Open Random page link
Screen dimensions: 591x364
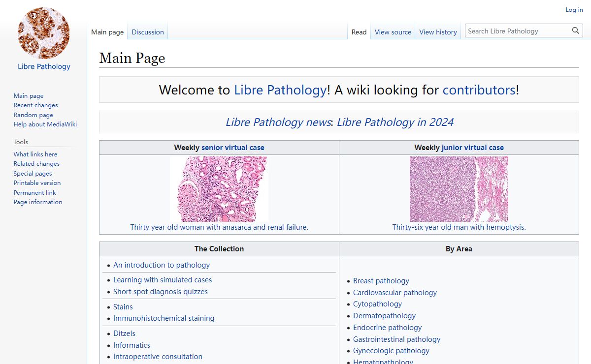click(33, 115)
